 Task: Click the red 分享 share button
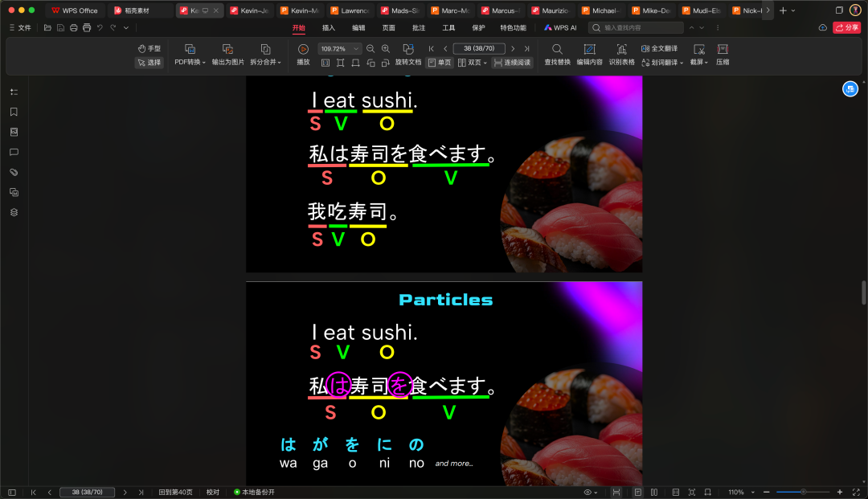[847, 27]
